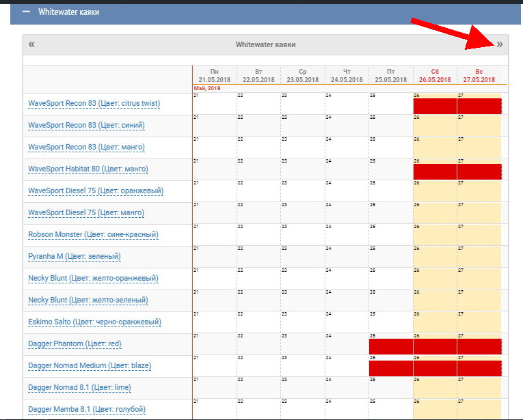Select Сб 26.05.2018 column header

tap(435, 76)
